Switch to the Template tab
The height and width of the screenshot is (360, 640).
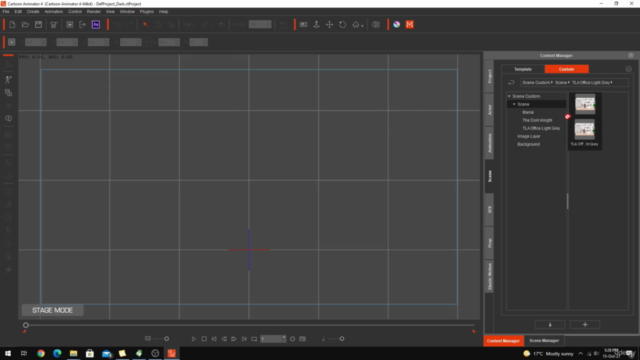pyautogui.click(x=523, y=69)
